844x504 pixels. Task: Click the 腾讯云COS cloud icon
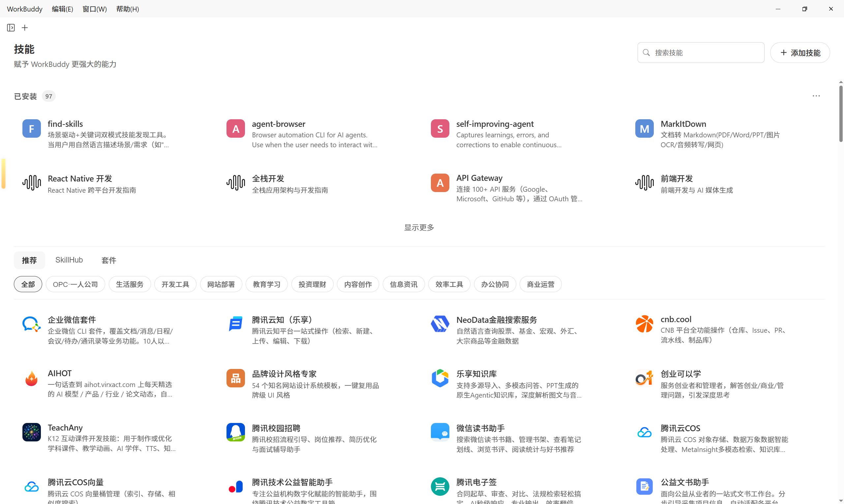click(644, 432)
